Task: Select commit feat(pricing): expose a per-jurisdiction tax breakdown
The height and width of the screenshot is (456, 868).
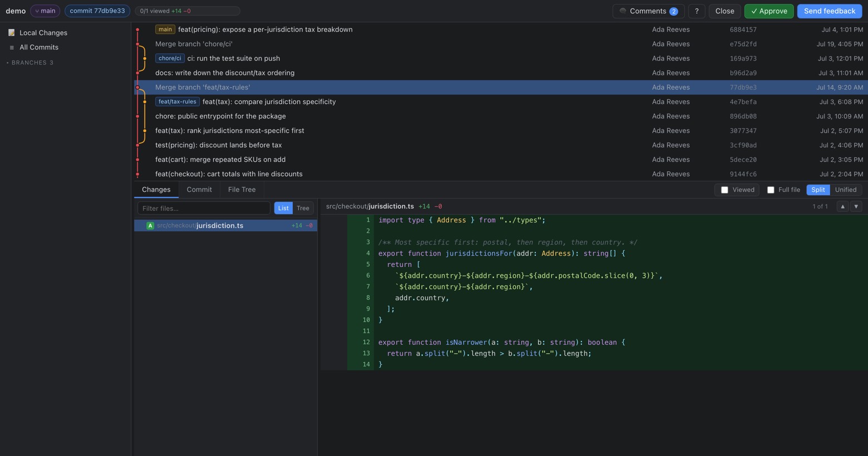Action: 501,29
